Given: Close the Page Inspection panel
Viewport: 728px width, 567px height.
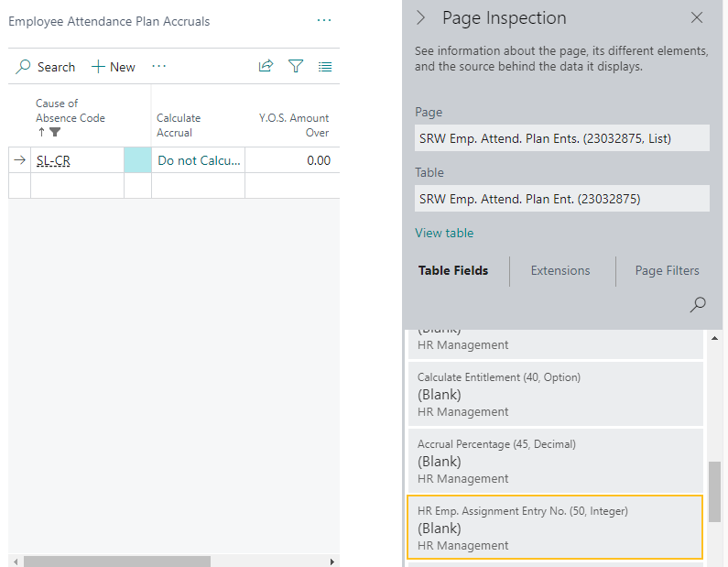Looking at the screenshot, I should coord(697,17).
